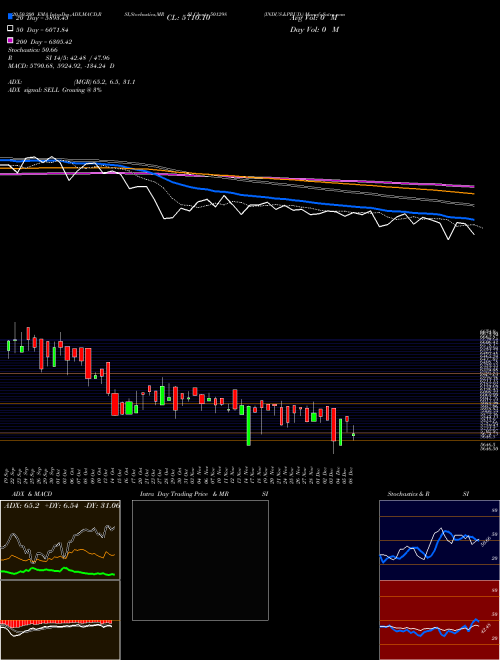This screenshot has height=660, width=500.
Task: Click the 'SI 14/3: 42.48 / 47.96' value
Action: coord(77,58)
